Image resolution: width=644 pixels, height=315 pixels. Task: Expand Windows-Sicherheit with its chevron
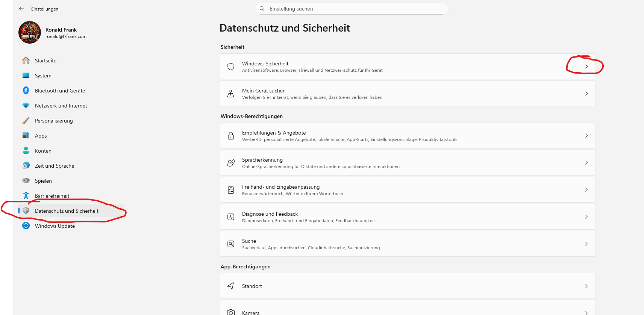coord(586,67)
